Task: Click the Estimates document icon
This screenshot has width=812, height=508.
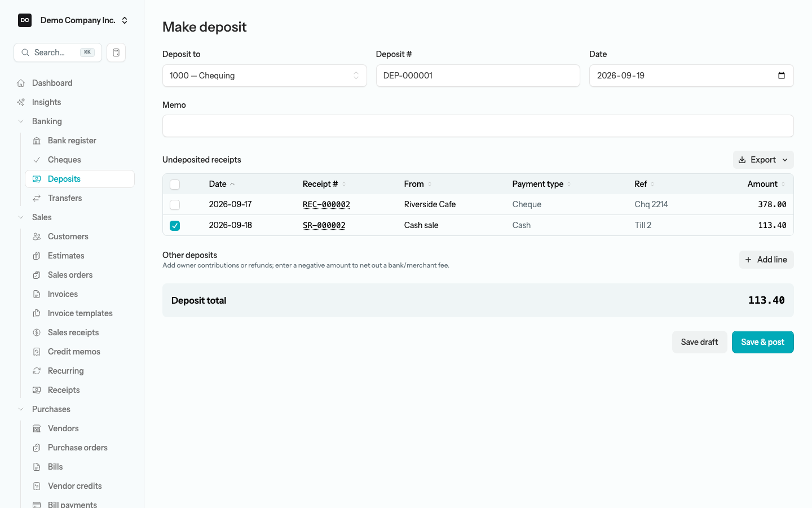Action: tap(37, 256)
